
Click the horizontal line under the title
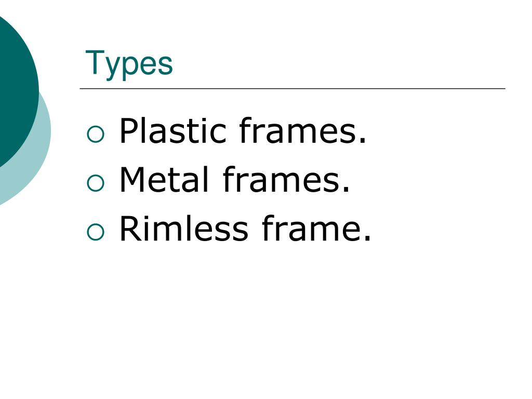click(292, 88)
